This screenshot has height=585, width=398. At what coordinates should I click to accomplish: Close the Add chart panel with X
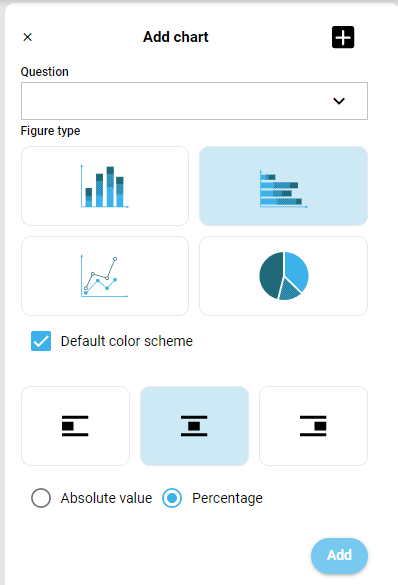(x=28, y=37)
